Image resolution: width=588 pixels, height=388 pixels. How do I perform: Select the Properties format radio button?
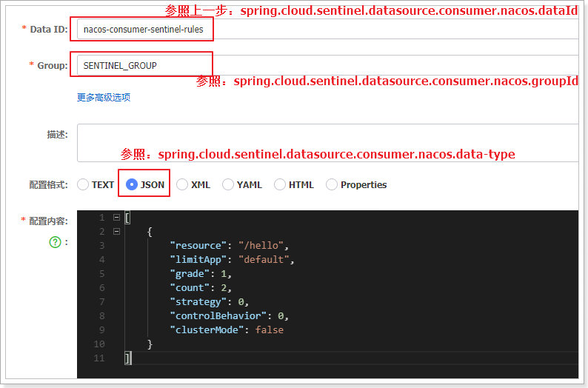tap(332, 184)
